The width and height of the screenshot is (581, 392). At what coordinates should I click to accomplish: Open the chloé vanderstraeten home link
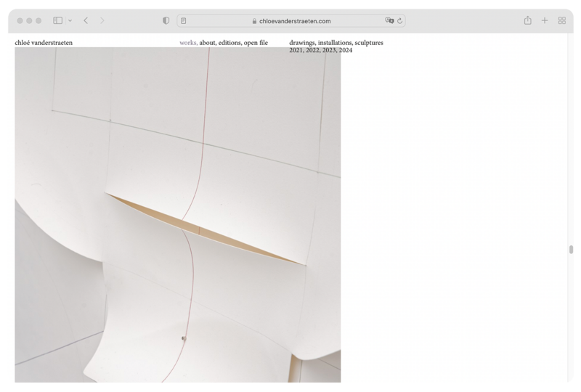coord(44,43)
